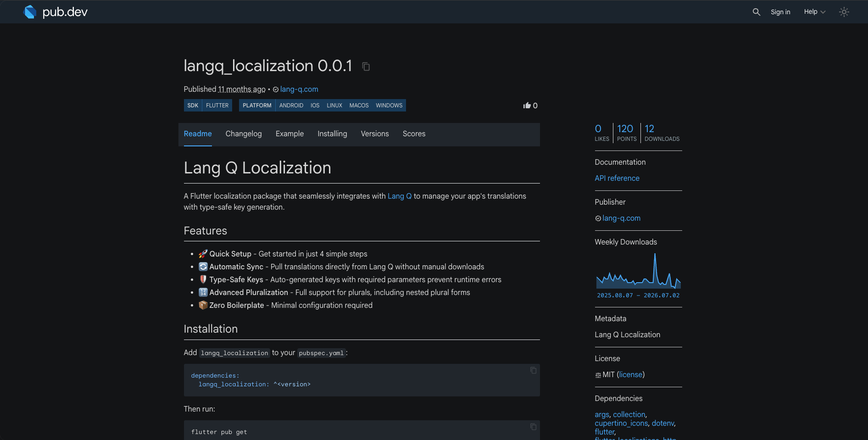
Task: Open the search magnifier icon
Action: click(x=757, y=12)
